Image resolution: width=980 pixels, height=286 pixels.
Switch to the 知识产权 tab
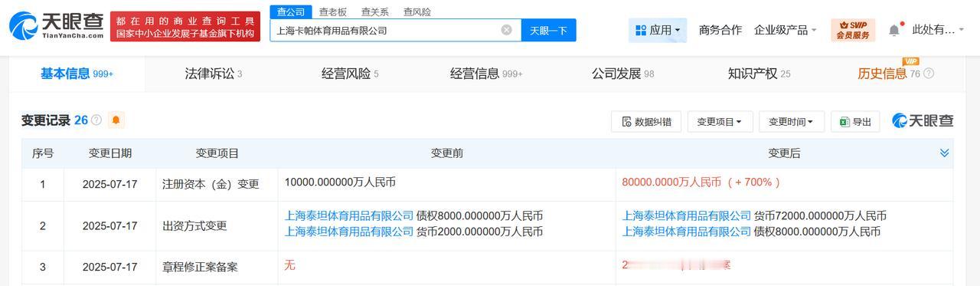tap(759, 74)
